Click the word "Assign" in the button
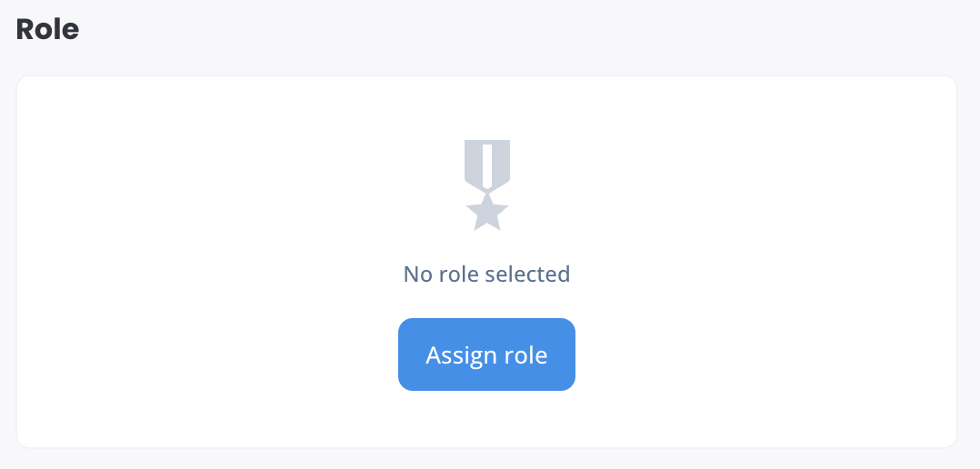Image resolution: width=980 pixels, height=469 pixels. (x=463, y=355)
